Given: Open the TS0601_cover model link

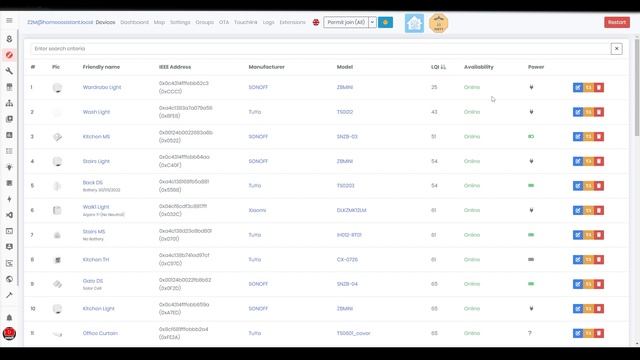Looking at the screenshot, I should coord(353,333).
